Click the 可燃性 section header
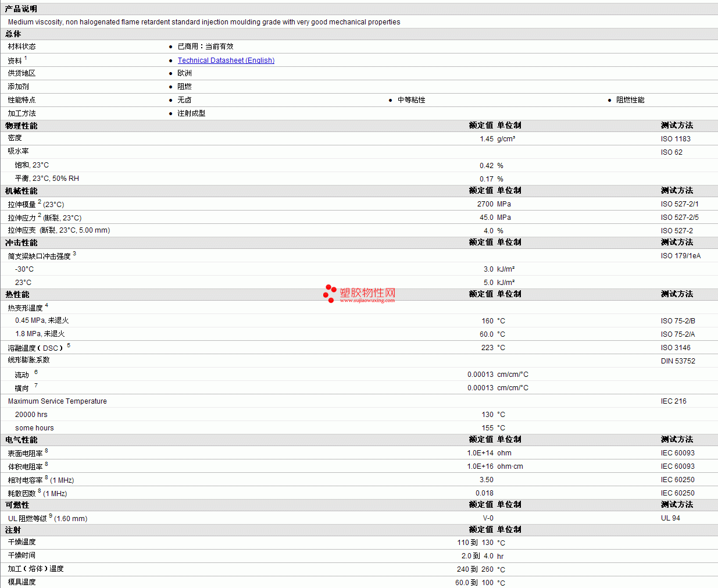718x588 pixels. tap(17, 505)
